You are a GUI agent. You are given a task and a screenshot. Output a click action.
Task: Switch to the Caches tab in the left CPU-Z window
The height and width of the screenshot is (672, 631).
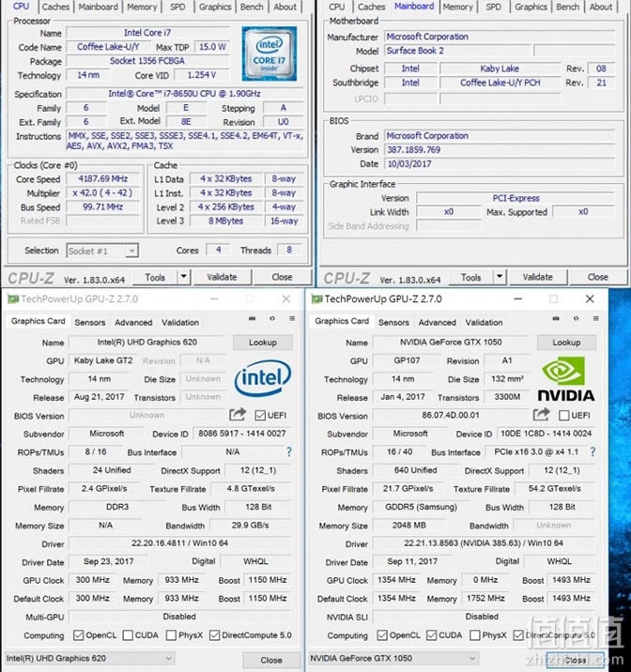(x=55, y=7)
